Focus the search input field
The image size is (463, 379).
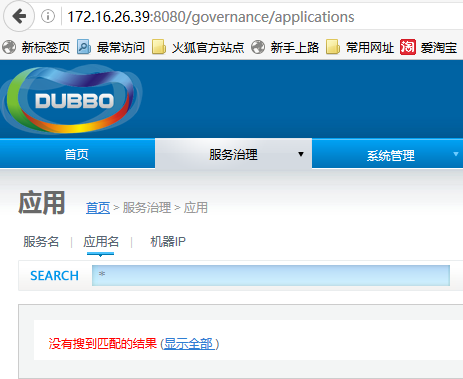271,275
